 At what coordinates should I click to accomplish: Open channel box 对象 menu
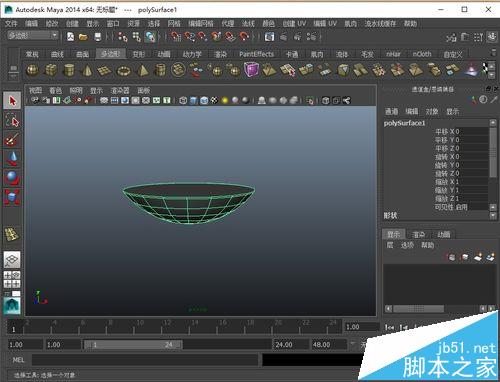[432, 111]
